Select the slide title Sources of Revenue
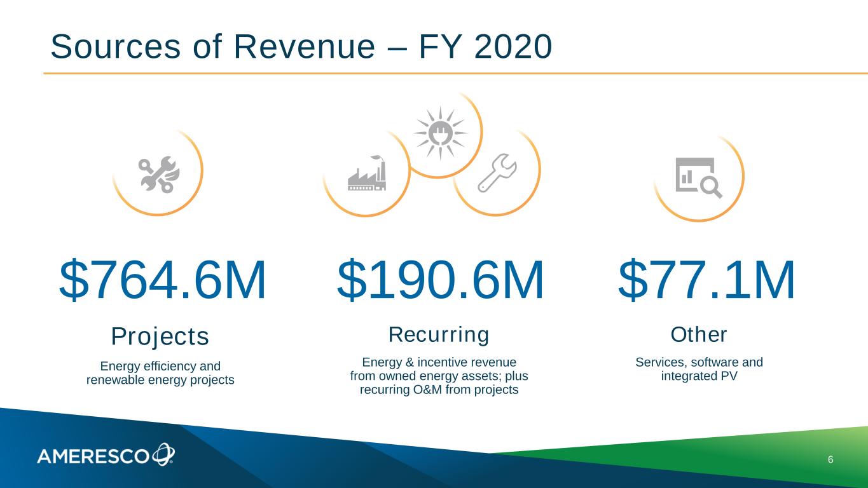Image resolution: width=868 pixels, height=488 pixels. tap(301, 46)
